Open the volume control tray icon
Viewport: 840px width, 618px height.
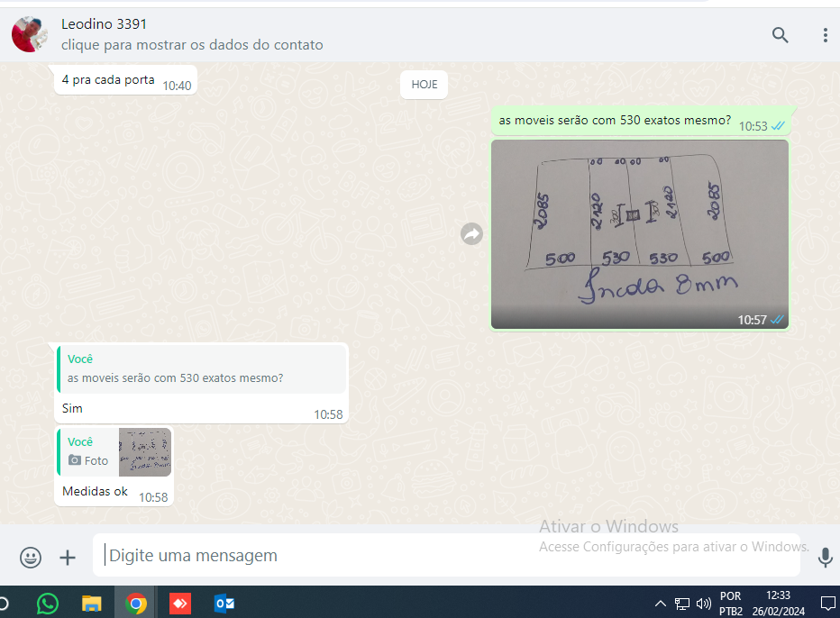703,604
